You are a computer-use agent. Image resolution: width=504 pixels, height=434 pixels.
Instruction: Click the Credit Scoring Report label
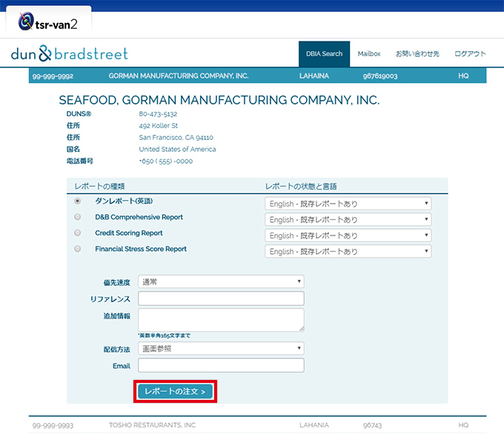click(129, 233)
